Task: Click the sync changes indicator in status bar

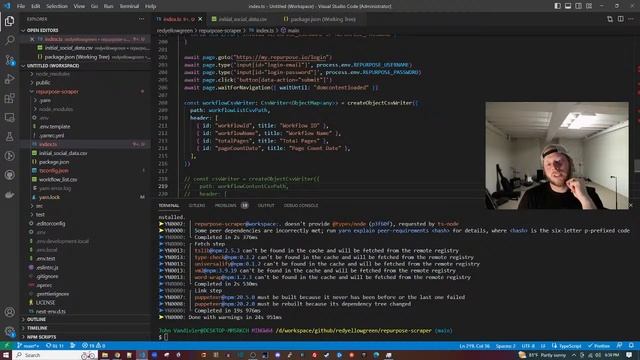Action: point(55,345)
